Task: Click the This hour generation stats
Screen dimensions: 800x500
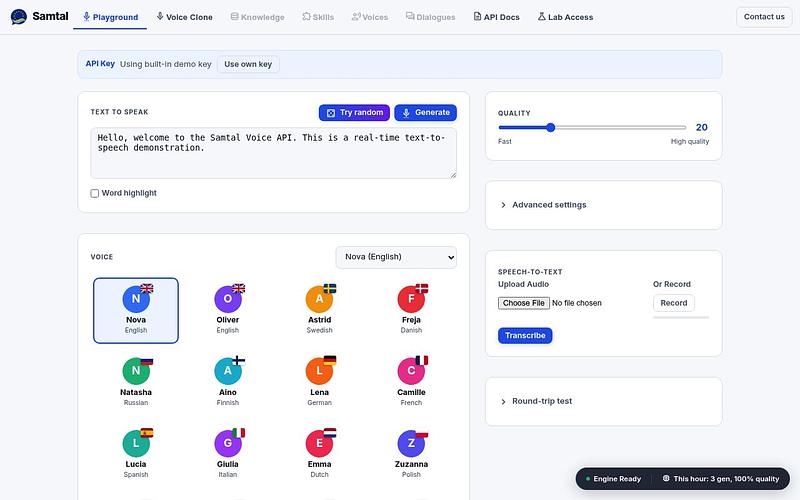Action: [x=721, y=479]
